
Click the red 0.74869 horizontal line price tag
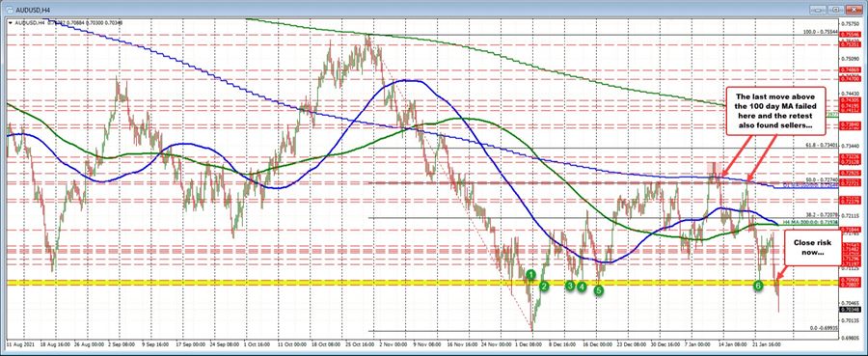tap(851, 69)
